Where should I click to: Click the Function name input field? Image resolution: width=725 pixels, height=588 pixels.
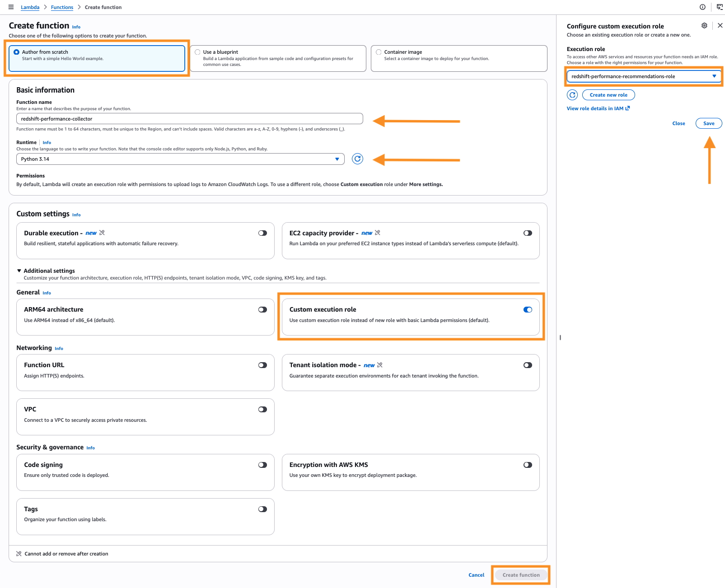coord(190,119)
